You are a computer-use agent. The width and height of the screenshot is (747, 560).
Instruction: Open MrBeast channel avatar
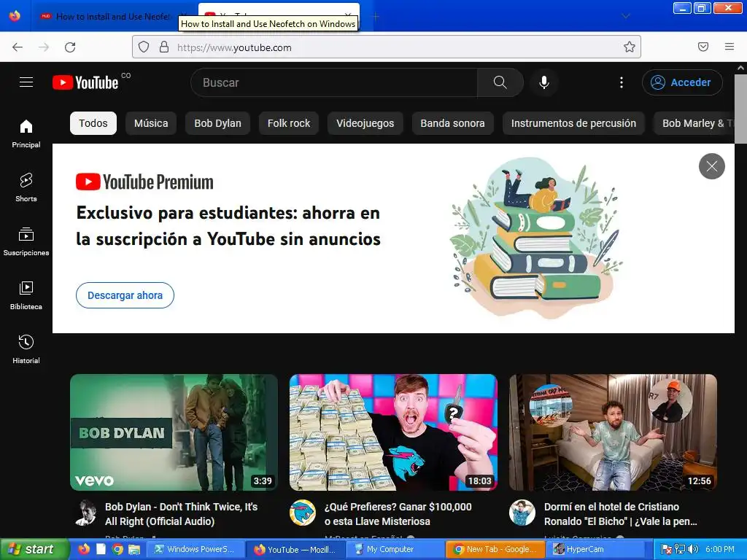pyautogui.click(x=303, y=513)
